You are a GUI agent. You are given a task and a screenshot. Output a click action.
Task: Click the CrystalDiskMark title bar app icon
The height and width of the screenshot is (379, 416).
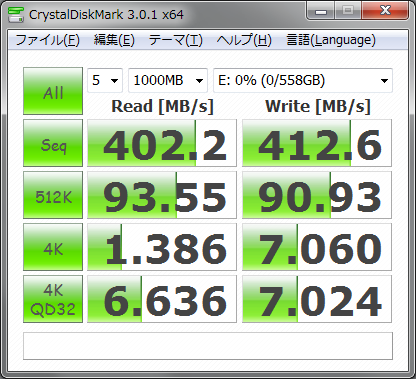[16, 14]
